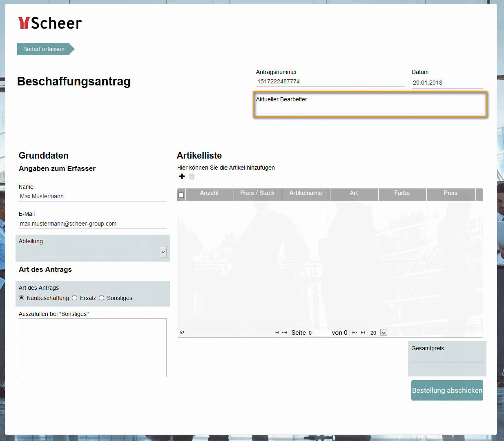The image size is (504, 441).
Task: Select the Neubeschaffung radio button
Action: coord(21,298)
